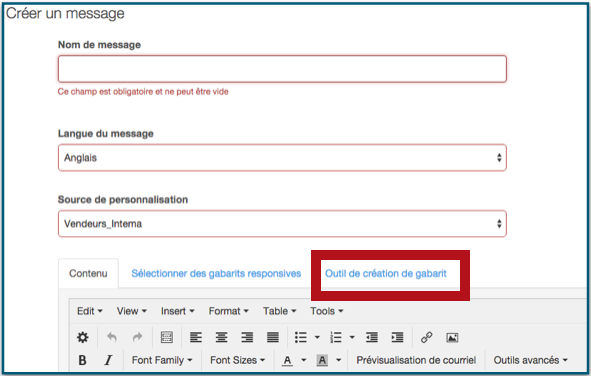The height and width of the screenshot is (376, 591).
Task: Open the Insert menu
Action: coord(178,311)
